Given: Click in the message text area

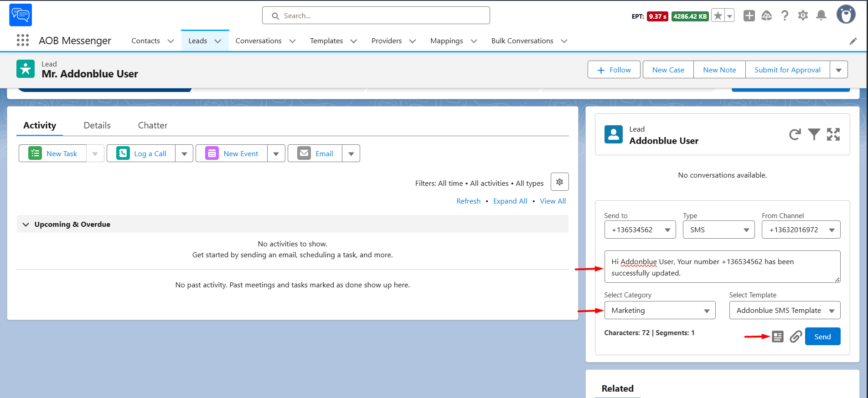Looking at the screenshot, I should point(722,267).
